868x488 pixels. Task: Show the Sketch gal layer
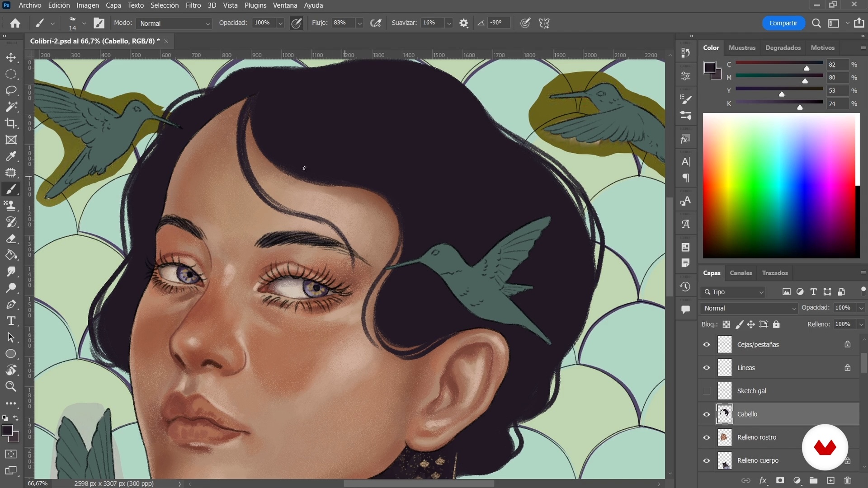pyautogui.click(x=707, y=391)
